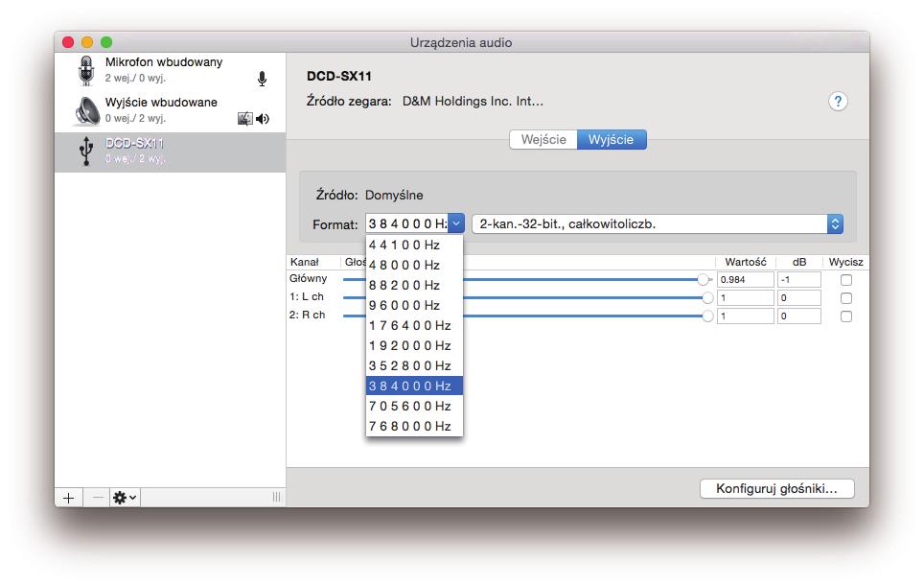
Task: Click the Wycisz column header
Action: (x=845, y=262)
